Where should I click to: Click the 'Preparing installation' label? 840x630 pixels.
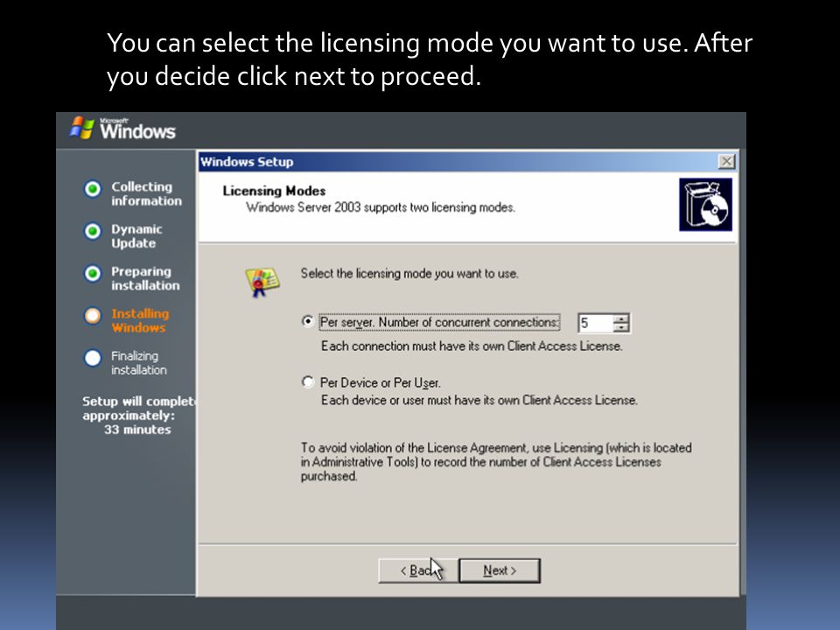coord(146,278)
